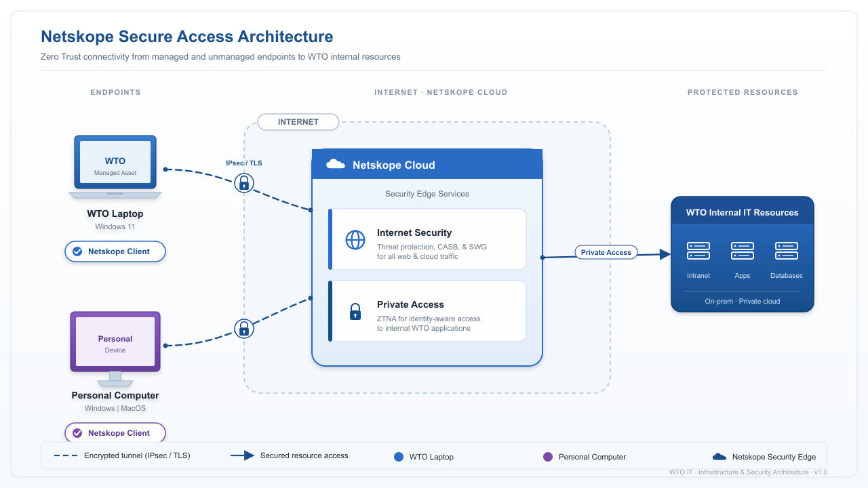Click the cloud icon next to Netskope Security Edge
The image size is (868, 488).
click(719, 457)
